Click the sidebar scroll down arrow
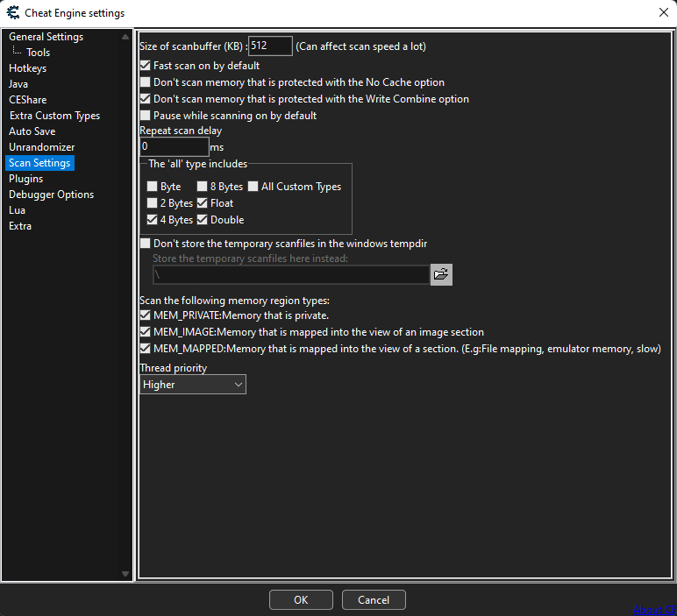 click(x=125, y=574)
